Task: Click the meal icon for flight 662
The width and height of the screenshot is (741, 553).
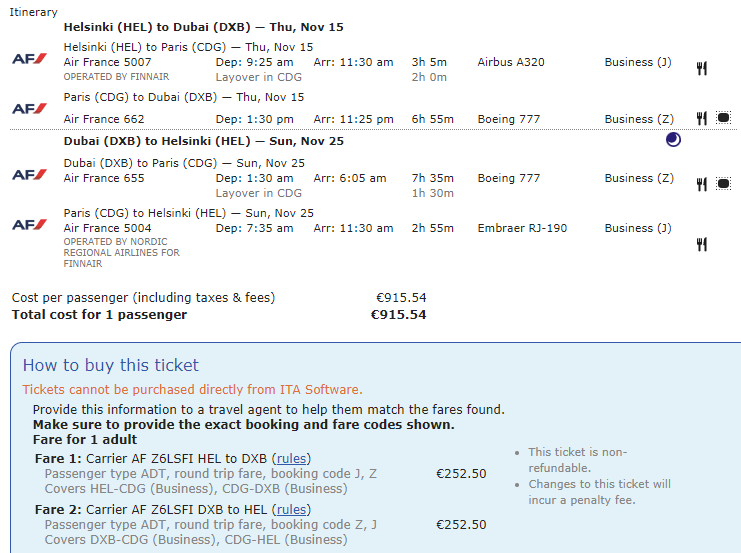Action: click(702, 119)
